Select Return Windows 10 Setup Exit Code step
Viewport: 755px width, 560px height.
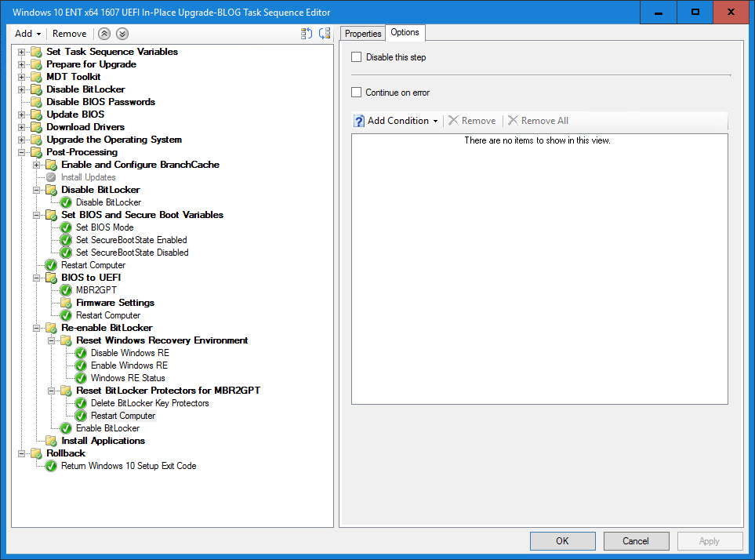[129, 466]
